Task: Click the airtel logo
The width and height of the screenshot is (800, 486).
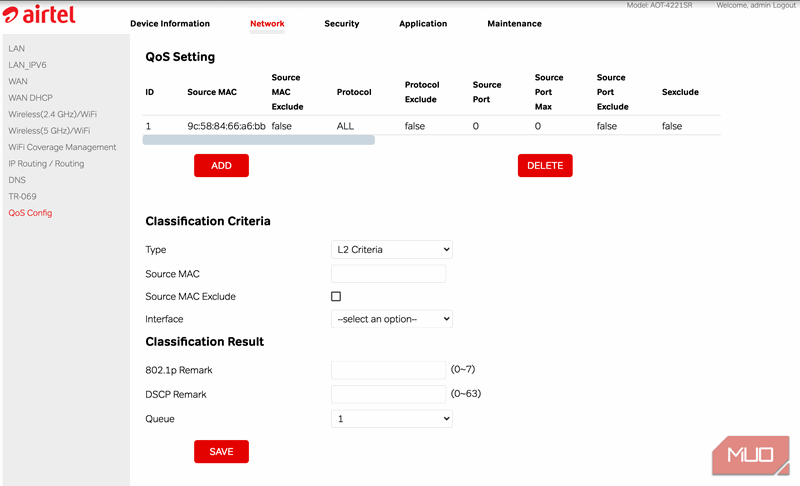Action: tap(40, 15)
